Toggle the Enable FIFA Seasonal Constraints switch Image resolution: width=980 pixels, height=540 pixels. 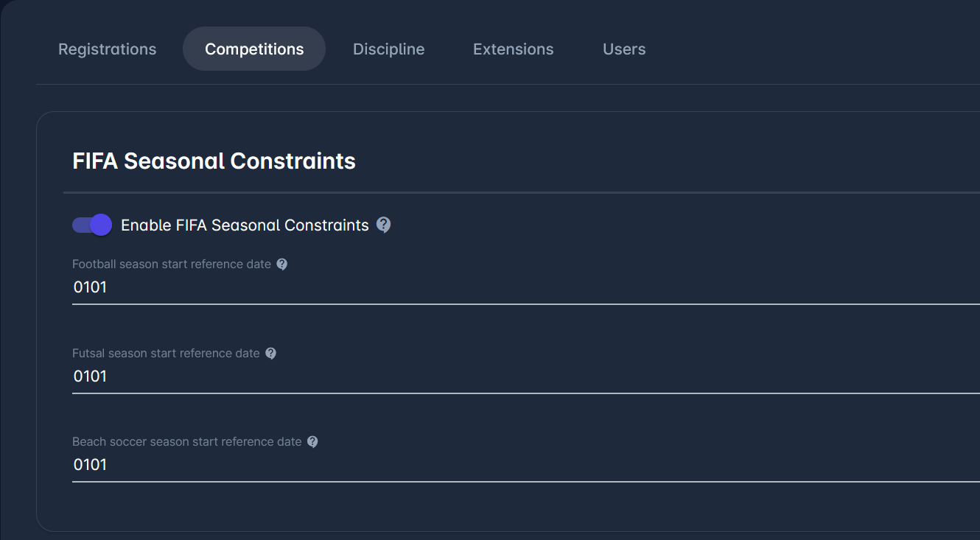point(92,225)
